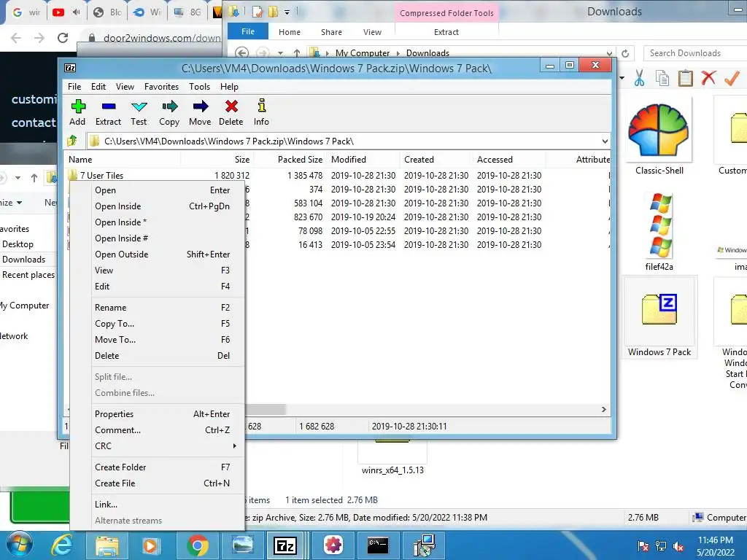Viewport: 747px width, 560px height.
Task: Open the Explorer File ribbon tab
Action: 248,31
